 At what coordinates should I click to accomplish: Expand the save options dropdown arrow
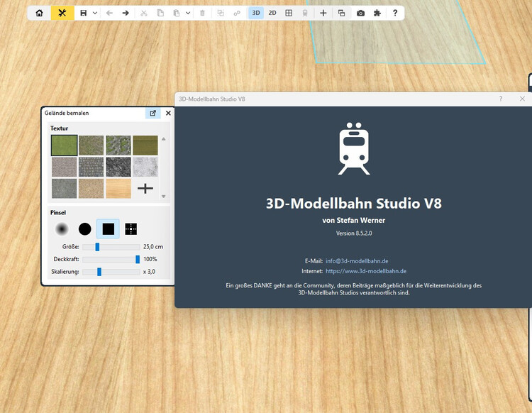95,13
